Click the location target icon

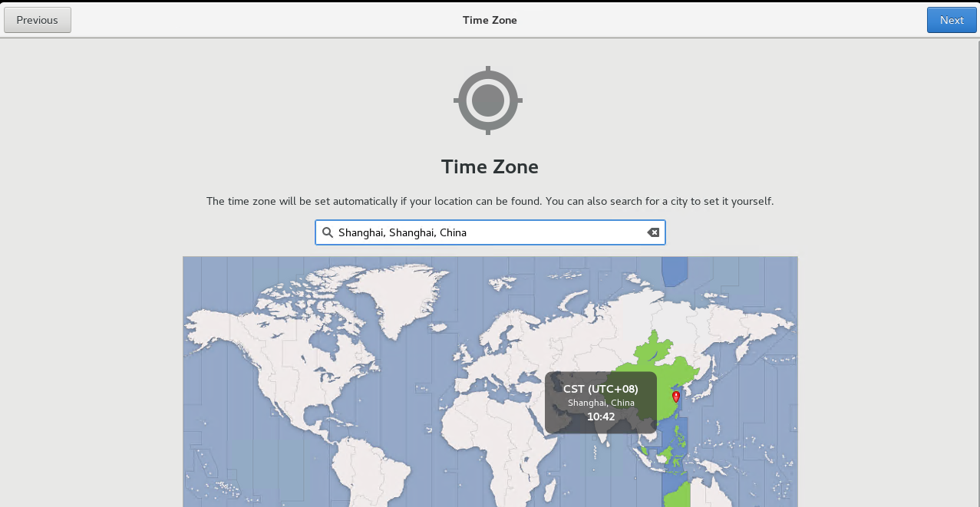point(488,100)
